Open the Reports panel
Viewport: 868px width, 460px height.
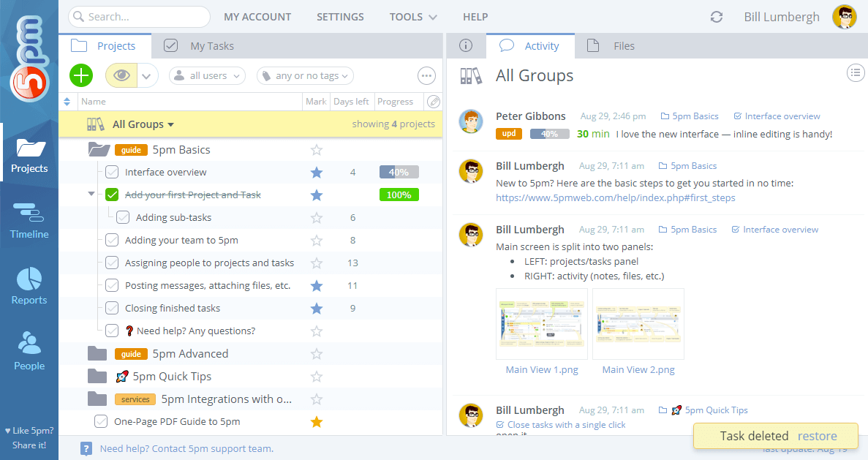pyautogui.click(x=29, y=285)
